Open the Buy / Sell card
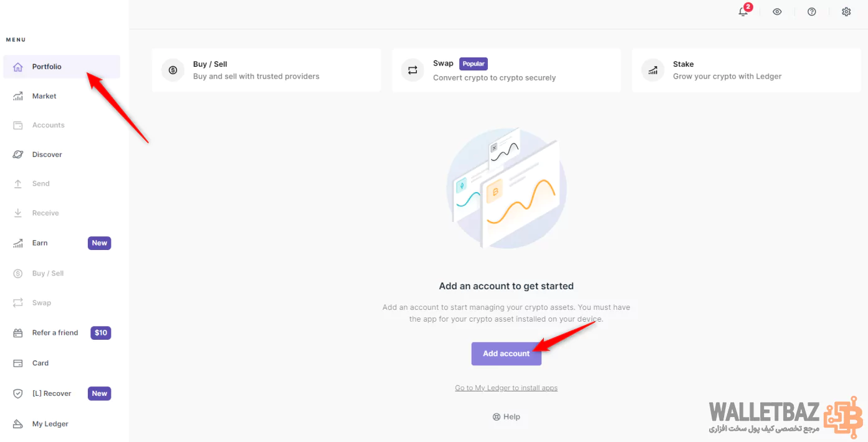This screenshot has width=868, height=442. [266, 70]
